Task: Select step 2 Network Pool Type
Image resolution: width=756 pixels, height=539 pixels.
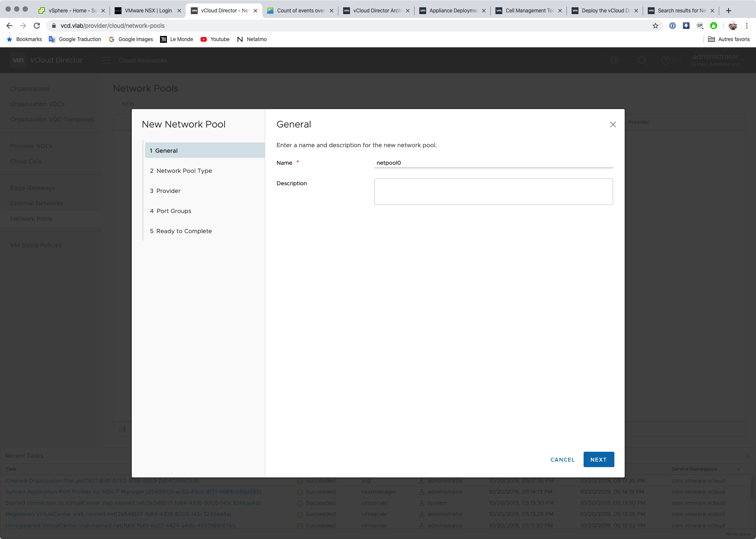Action: pyautogui.click(x=184, y=171)
